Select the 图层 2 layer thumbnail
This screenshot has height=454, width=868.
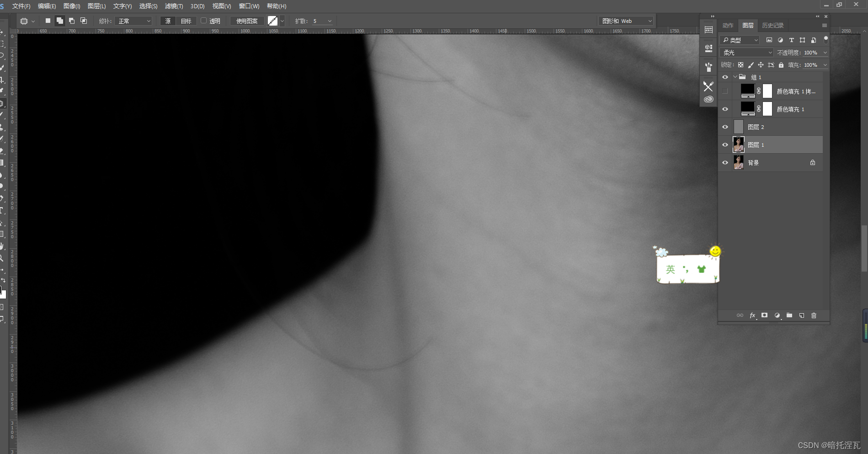click(739, 127)
